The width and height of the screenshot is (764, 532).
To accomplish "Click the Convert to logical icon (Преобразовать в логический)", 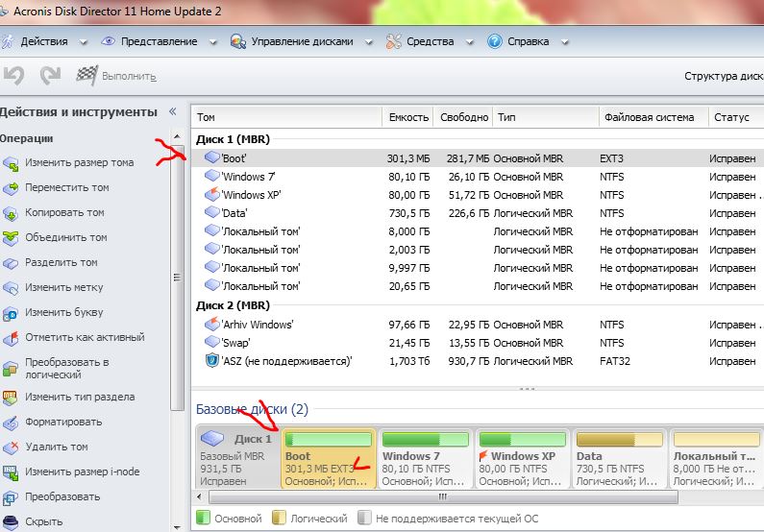I will click(11, 369).
